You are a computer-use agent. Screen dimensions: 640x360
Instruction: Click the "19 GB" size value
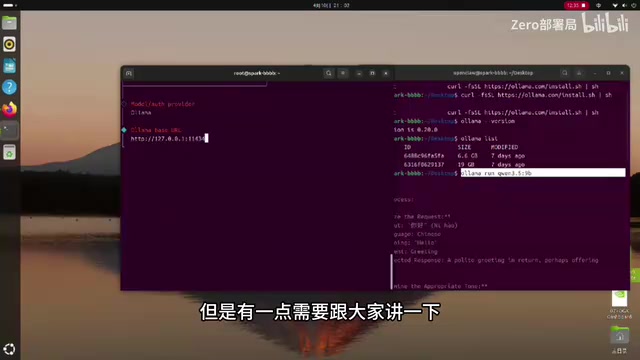pos(466,164)
